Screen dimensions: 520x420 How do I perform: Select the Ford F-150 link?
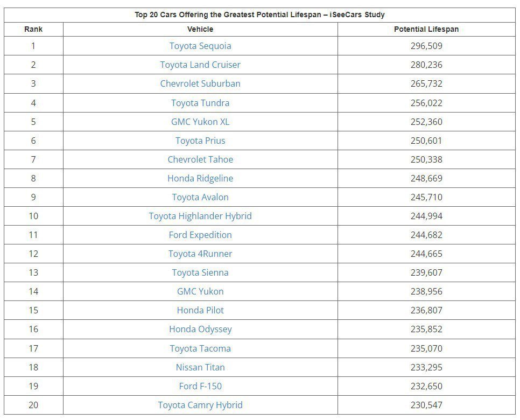[x=200, y=387]
